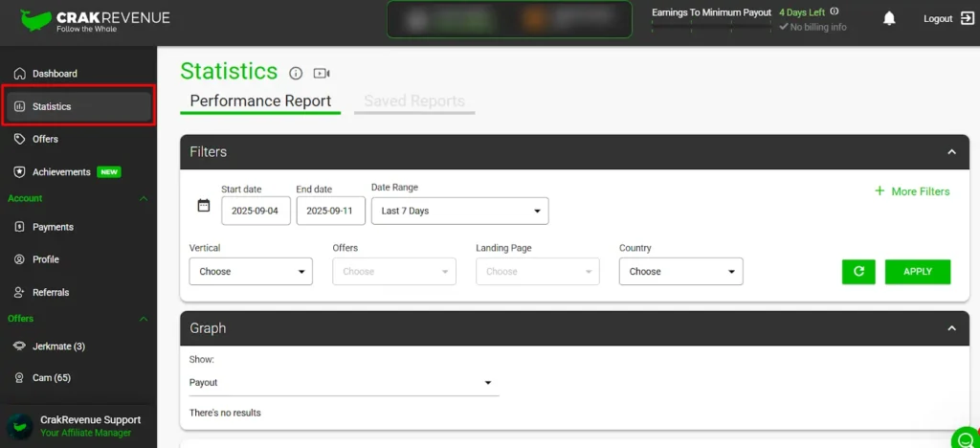Go to Payments in the sidebar
This screenshot has width=980, height=448.
click(x=53, y=227)
